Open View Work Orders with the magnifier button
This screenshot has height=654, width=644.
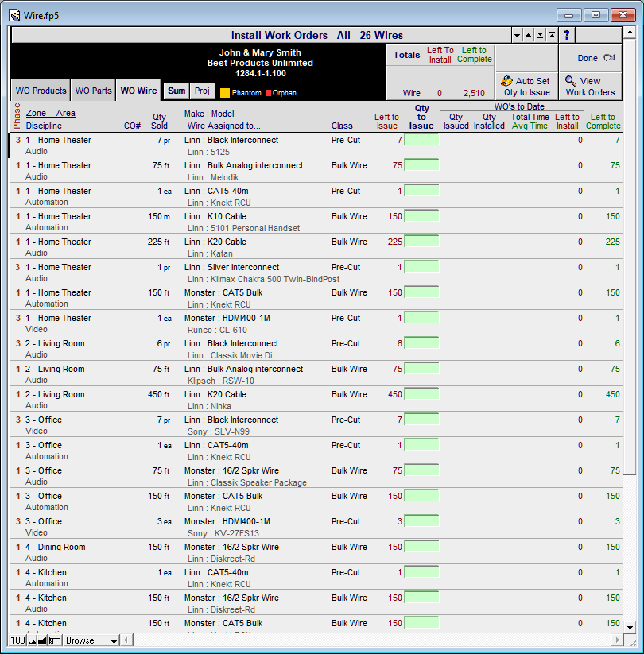(x=590, y=87)
